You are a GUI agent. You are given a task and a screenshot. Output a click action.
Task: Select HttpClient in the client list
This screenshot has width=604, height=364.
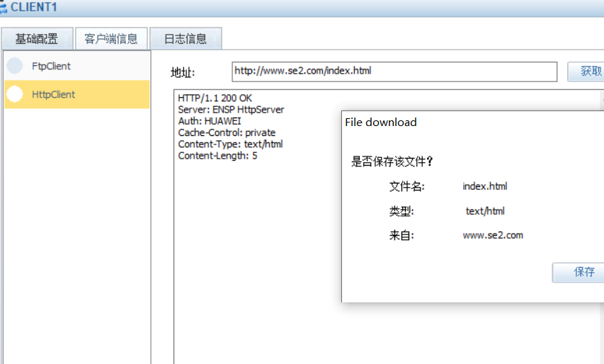[x=76, y=94]
